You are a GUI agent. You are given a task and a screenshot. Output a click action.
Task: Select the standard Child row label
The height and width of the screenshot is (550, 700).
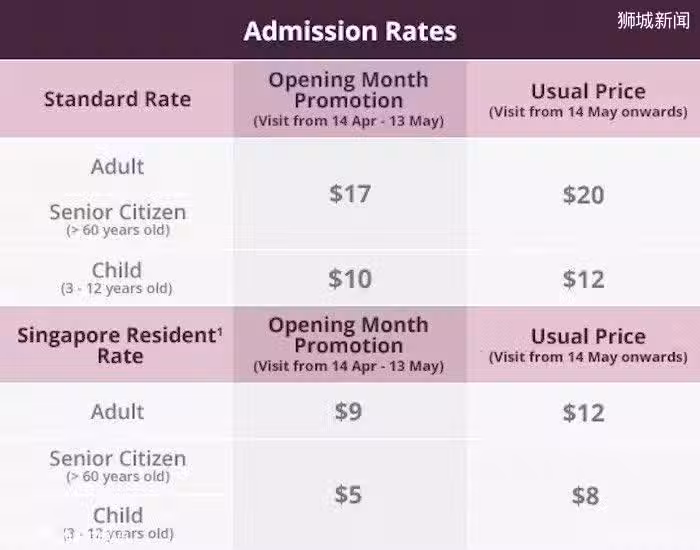click(117, 278)
